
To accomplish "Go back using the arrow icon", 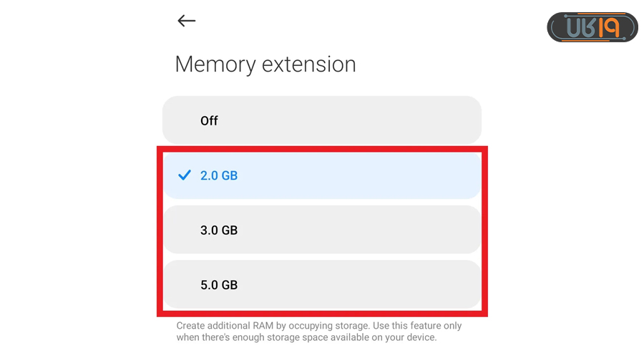I will 187,21.
